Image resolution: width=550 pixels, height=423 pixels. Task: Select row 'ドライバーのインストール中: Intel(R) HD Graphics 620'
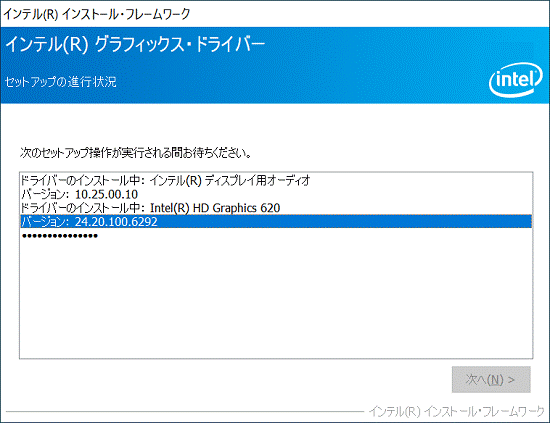coord(276,208)
